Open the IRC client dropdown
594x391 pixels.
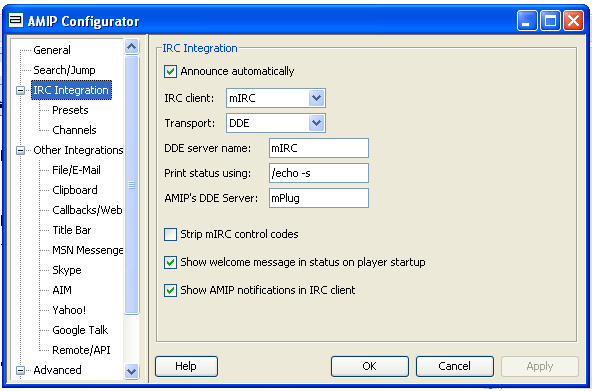click(x=316, y=98)
